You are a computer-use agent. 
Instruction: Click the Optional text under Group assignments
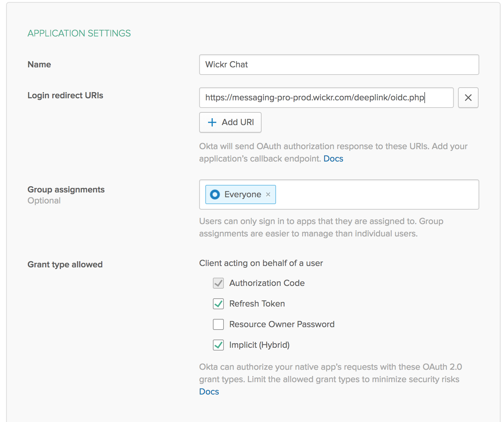point(44,201)
